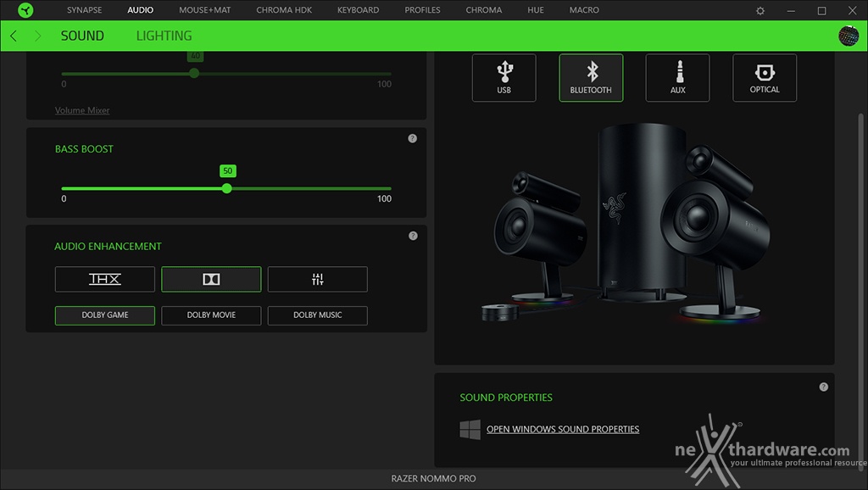Screen dimensions: 868x490
Task: Open the settings gear
Action: [x=760, y=10]
